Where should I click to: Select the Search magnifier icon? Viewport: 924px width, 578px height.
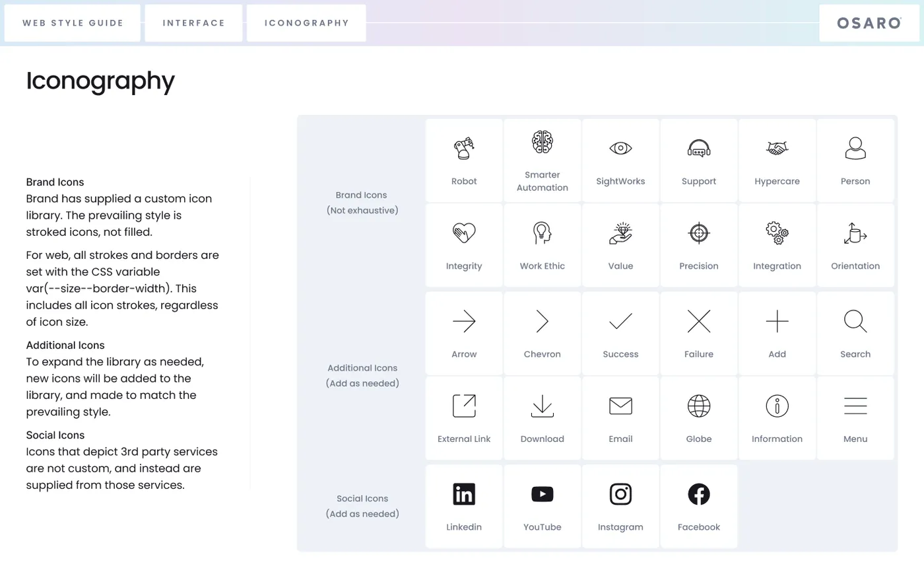pyautogui.click(x=855, y=322)
